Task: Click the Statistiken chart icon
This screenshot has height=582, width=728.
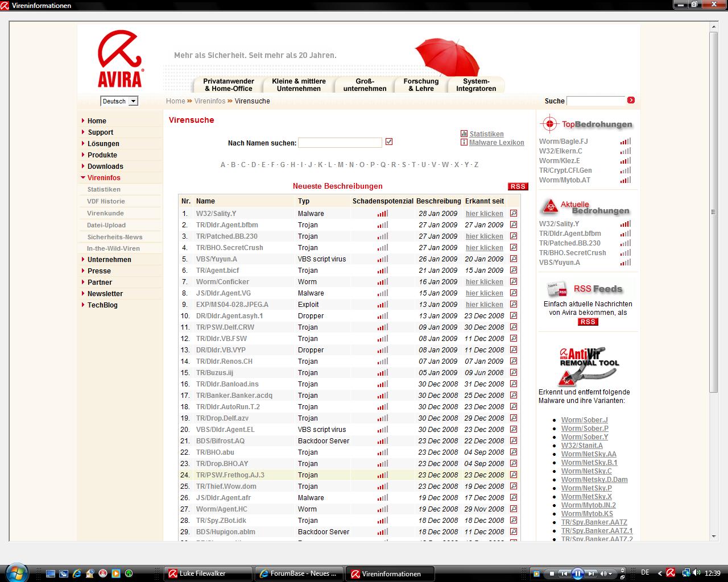Action: coord(464,134)
